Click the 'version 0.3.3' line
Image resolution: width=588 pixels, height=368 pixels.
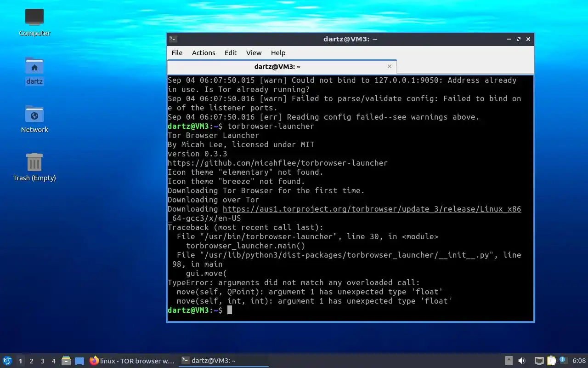point(197,154)
